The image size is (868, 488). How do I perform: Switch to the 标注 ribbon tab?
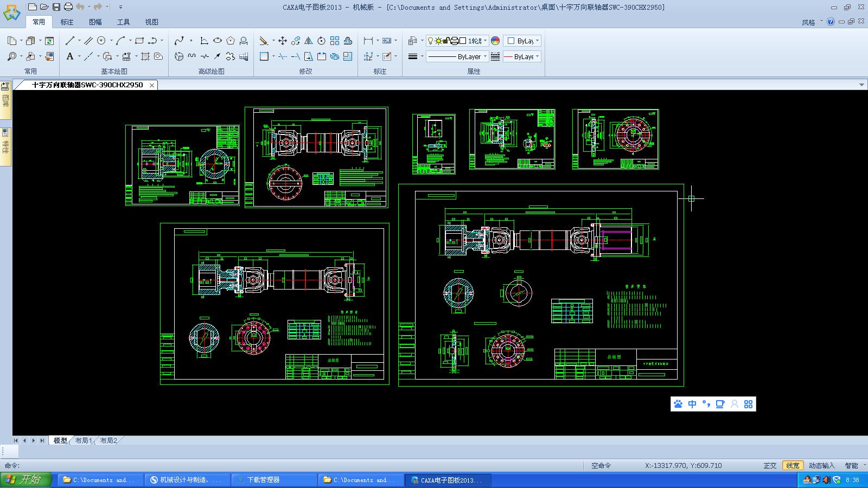point(67,22)
